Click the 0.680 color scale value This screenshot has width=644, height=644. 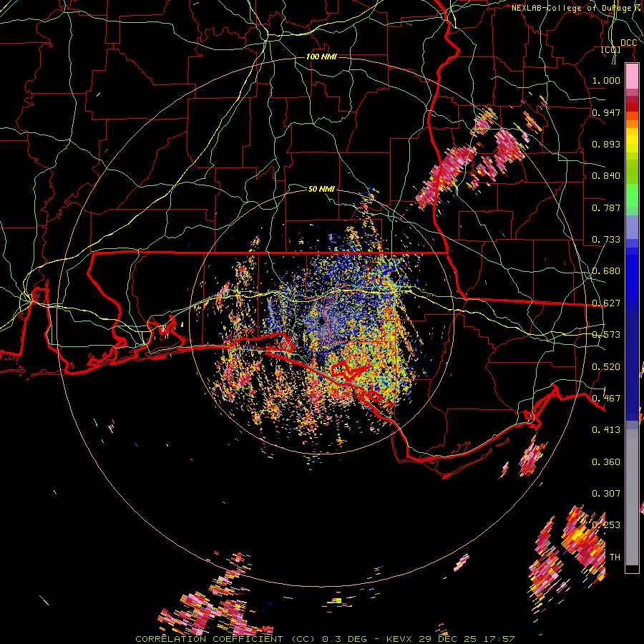[606, 271]
